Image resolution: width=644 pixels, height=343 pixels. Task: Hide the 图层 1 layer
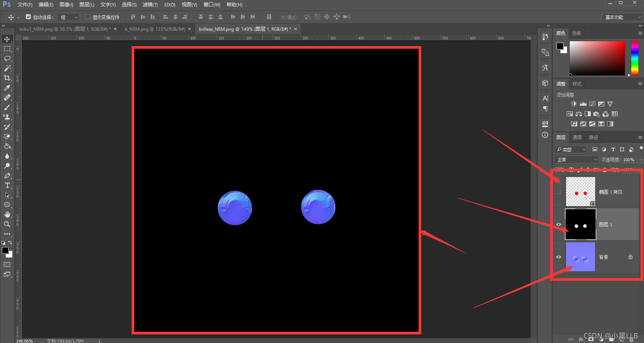[558, 225]
